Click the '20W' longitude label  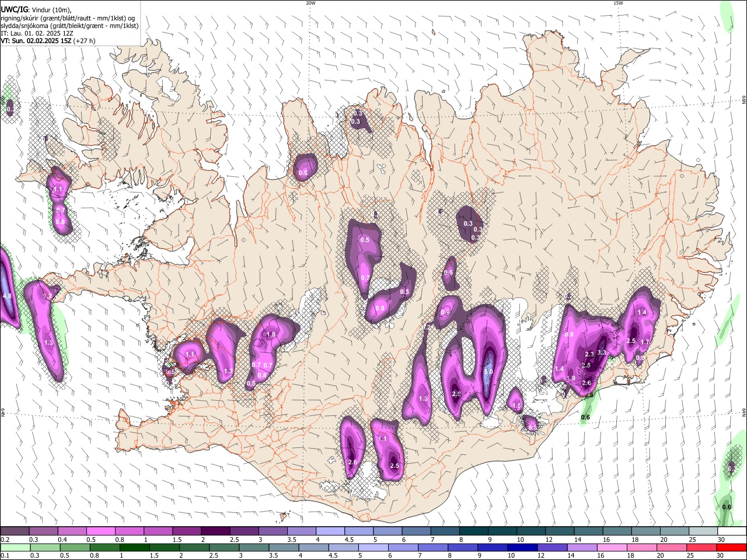click(310, 3)
